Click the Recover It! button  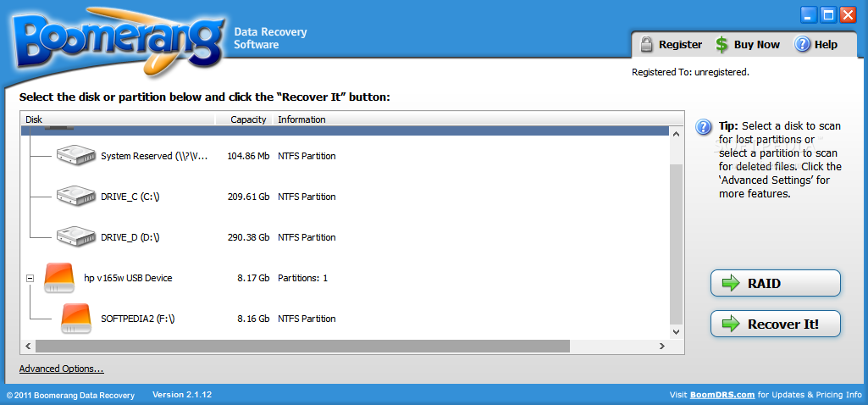click(776, 325)
